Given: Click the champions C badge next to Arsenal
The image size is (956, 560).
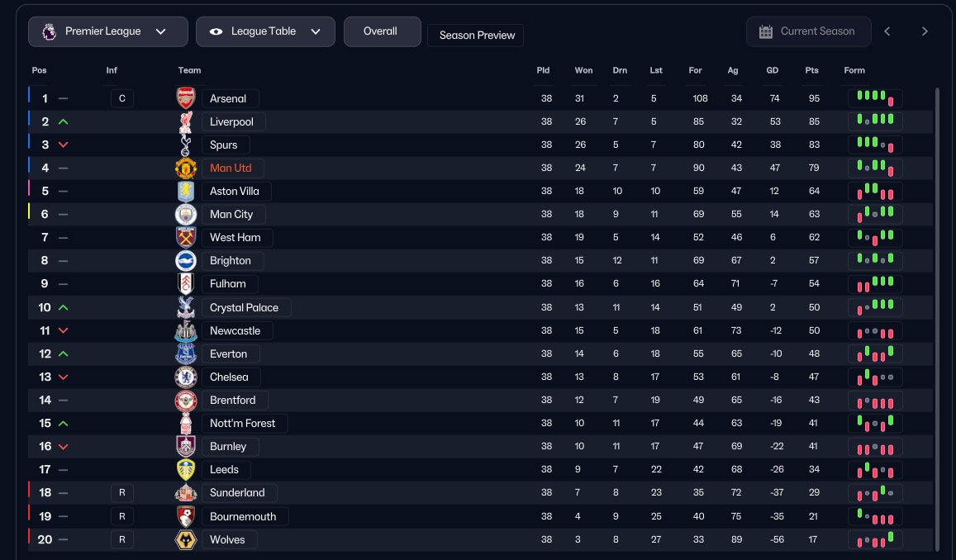Looking at the screenshot, I should (x=121, y=98).
